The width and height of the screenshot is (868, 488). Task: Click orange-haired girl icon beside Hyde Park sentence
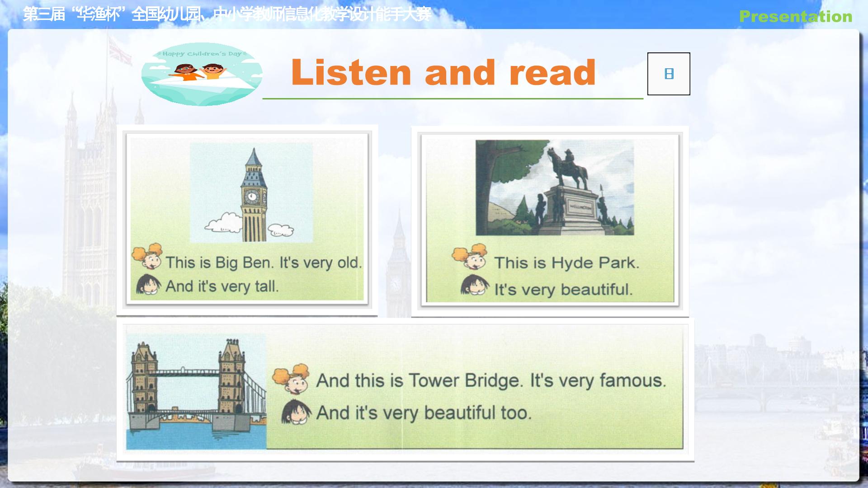coord(470,257)
